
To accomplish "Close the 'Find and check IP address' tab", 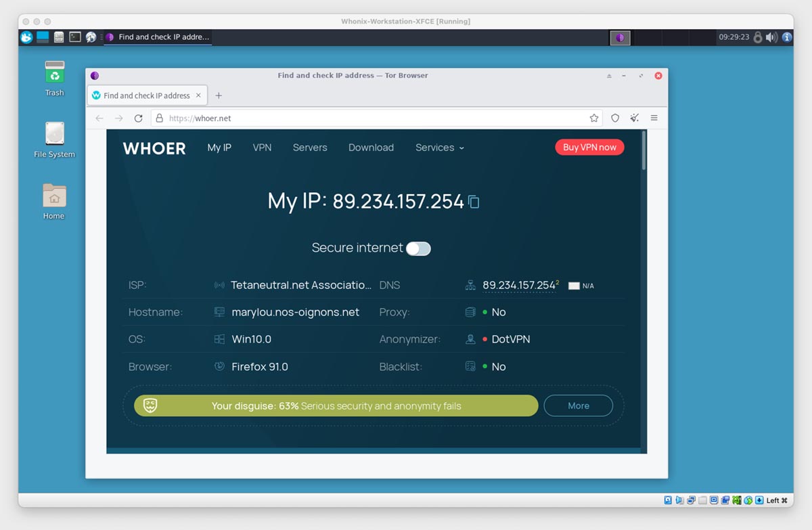I will (x=198, y=95).
